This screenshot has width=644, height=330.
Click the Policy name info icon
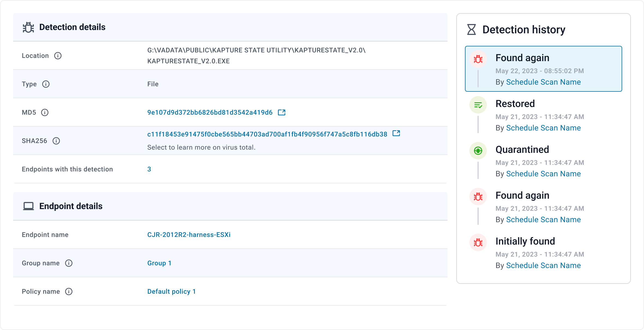point(69,292)
